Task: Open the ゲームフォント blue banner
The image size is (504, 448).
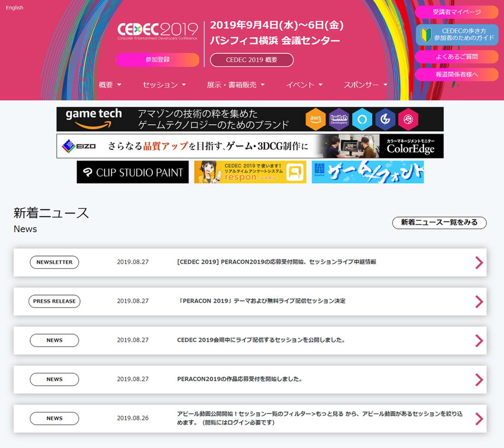Action: (x=367, y=172)
